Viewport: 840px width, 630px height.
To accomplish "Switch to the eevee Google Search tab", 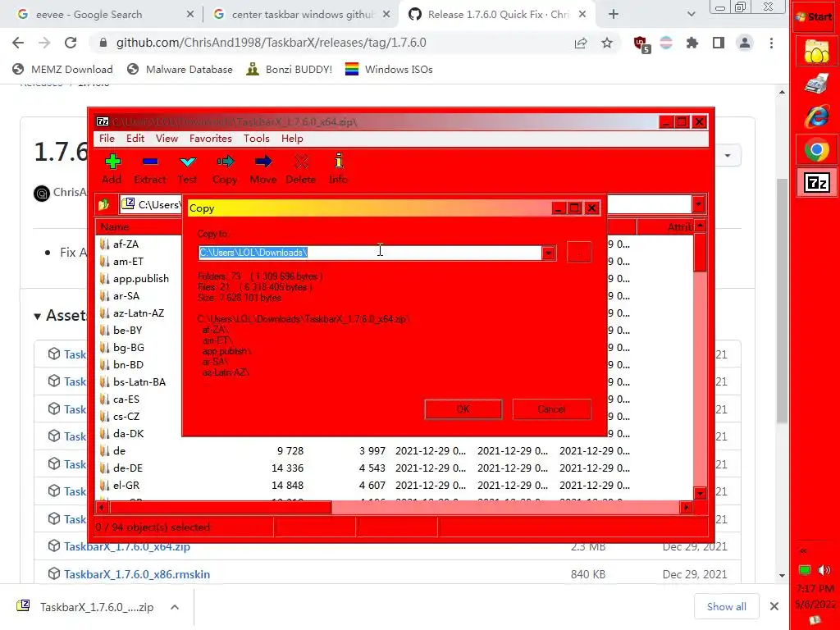I will (102, 15).
